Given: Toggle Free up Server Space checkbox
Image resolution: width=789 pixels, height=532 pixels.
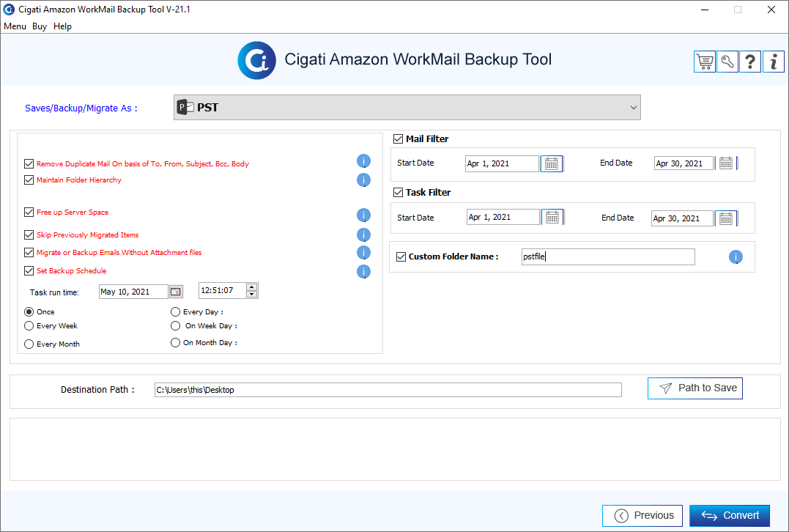Looking at the screenshot, I should click(29, 212).
